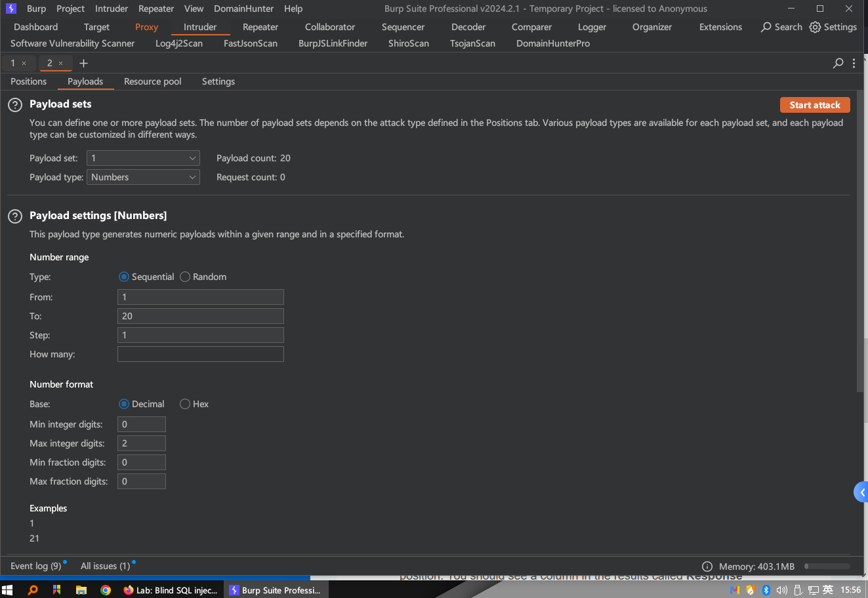Click the How many field
This screenshot has width=868, height=598.
coord(201,354)
